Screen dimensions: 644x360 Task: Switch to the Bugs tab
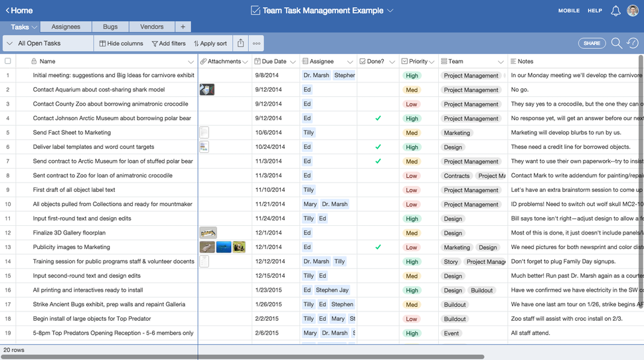pos(110,27)
